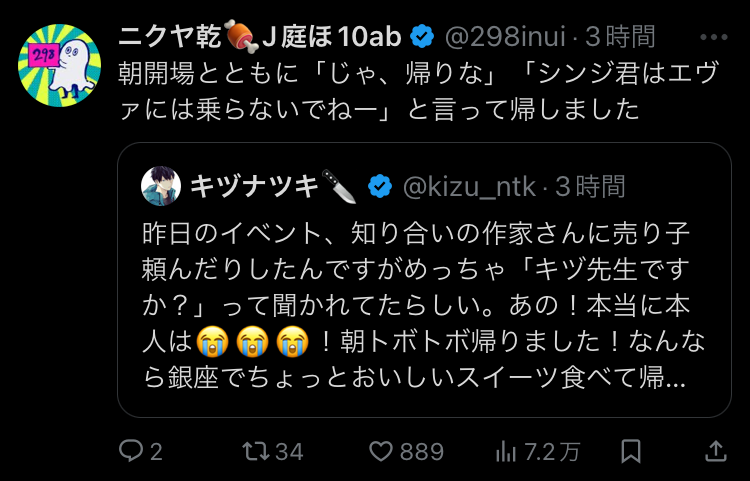Click verified badge next to ニクヤ乾
The height and width of the screenshot is (481, 750).
[x=422, y=38]
